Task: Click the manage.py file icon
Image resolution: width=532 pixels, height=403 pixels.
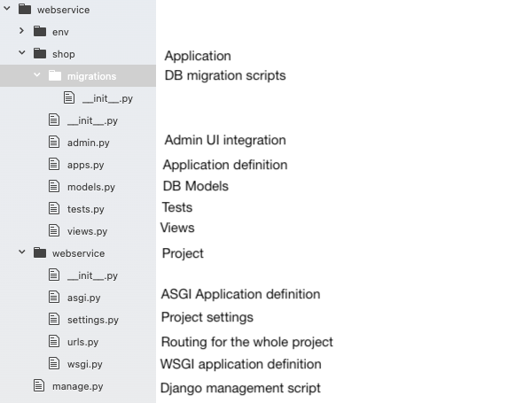Action: (39, 386)
